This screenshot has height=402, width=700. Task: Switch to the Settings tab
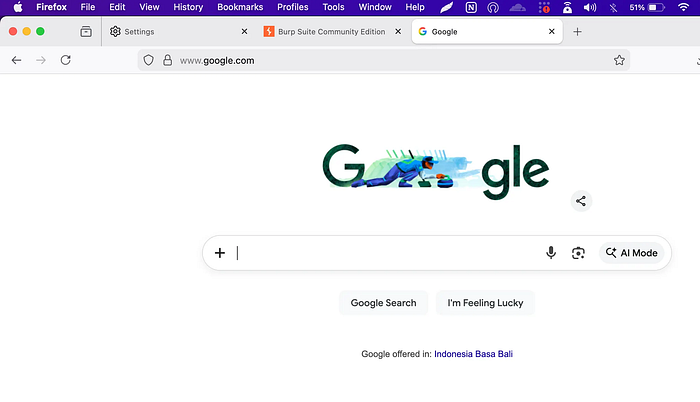tap(179, 32)
